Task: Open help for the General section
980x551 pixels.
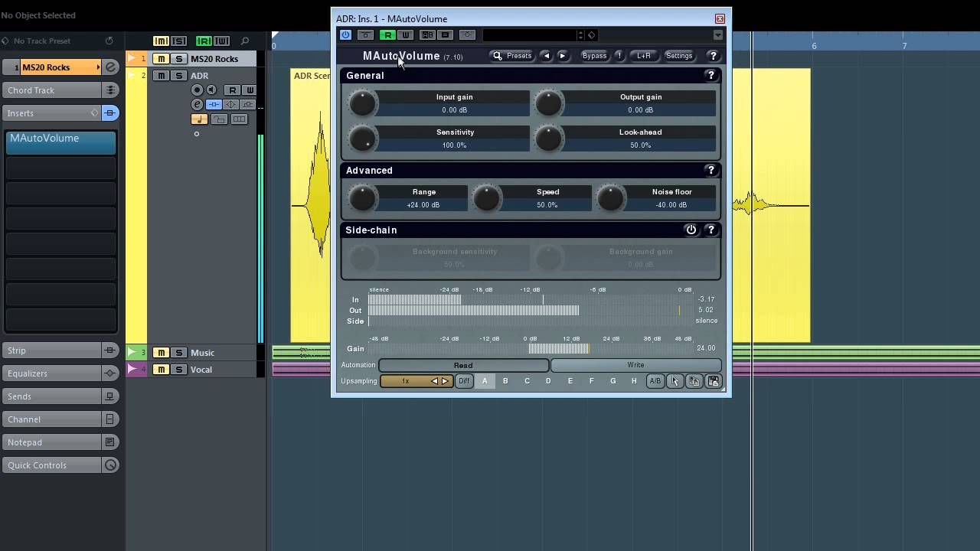Action: pyautogui.click(x=710, y=75)
